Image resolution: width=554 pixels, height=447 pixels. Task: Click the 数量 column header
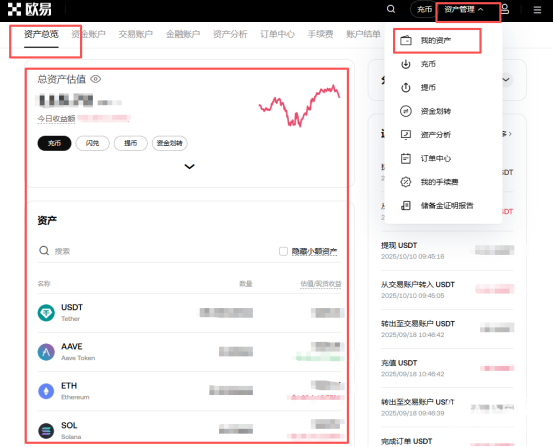[246, 284]
